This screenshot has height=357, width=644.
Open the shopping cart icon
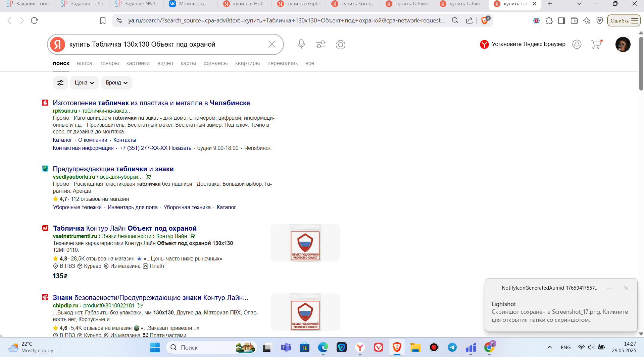[x=596, y=44]
